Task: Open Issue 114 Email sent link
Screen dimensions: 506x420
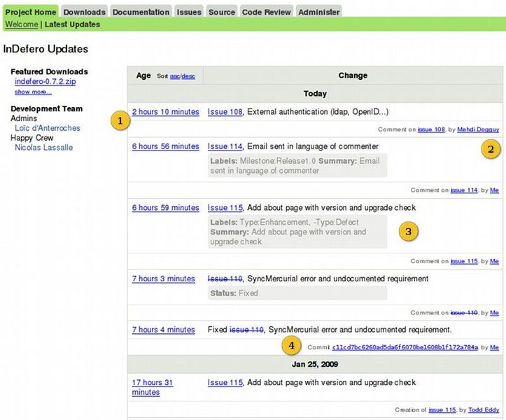Action: pyautogui.click(x=225, y=146)
